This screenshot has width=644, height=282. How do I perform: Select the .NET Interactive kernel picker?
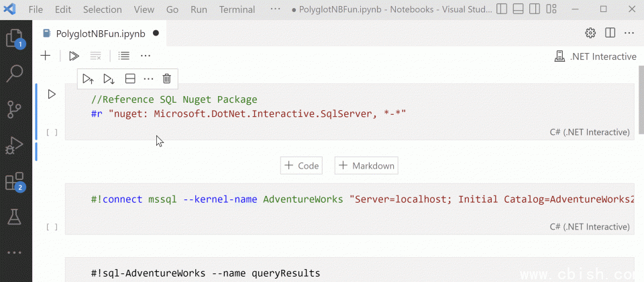click(x=595, y=56)
